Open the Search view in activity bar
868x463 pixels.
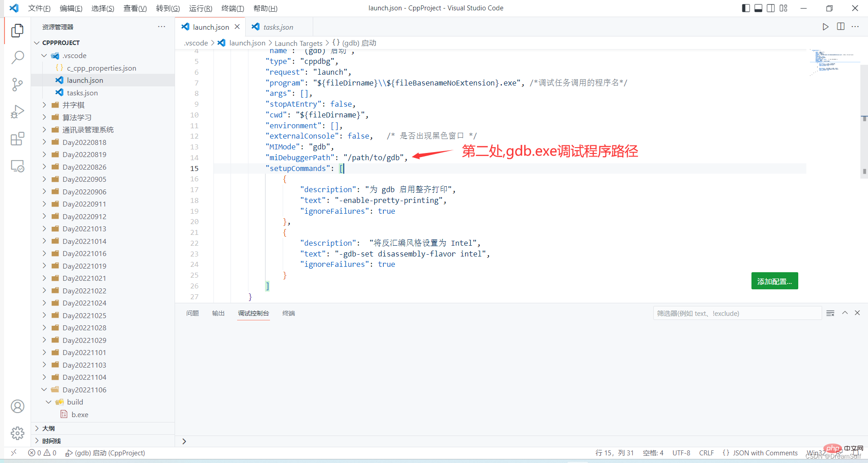pos(18,57)
